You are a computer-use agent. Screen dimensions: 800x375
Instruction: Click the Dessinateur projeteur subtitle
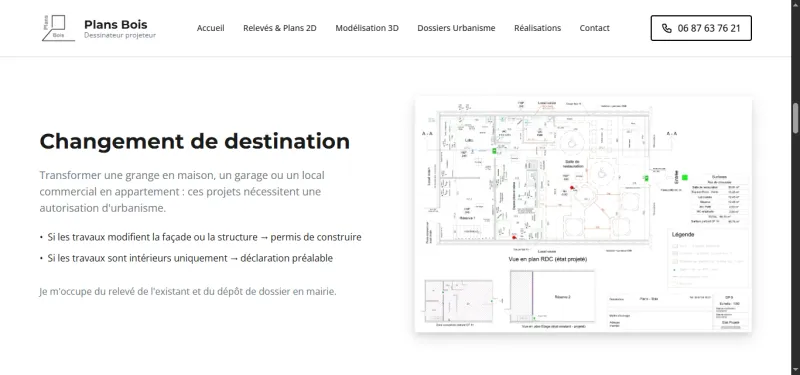tap(120, 36)
